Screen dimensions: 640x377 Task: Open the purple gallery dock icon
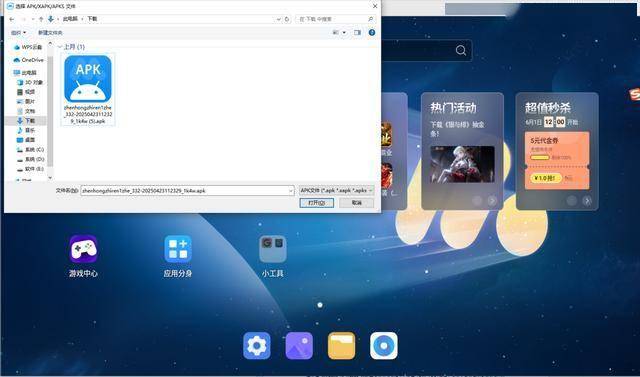299,346
